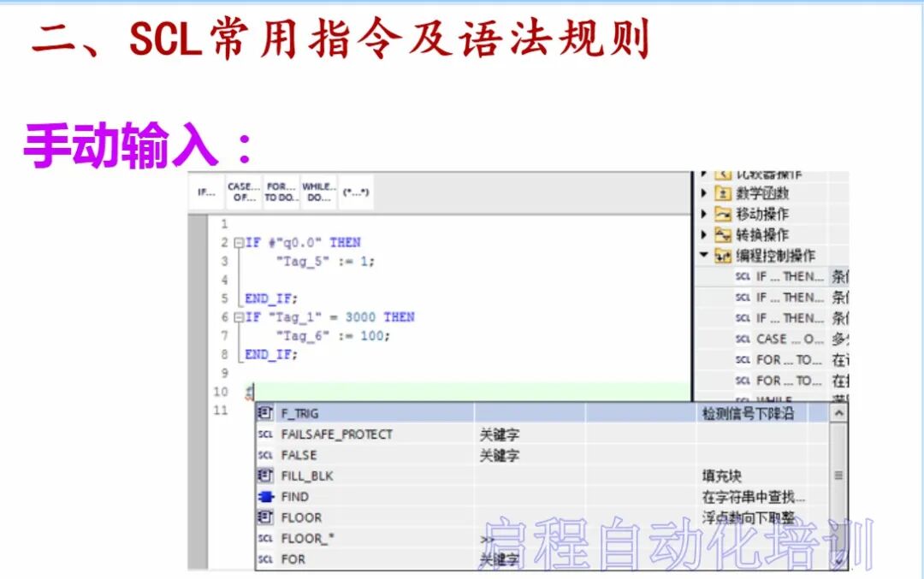Screen dimensions: 924x579
Task: Click 关键字 in the FALSE row
Action: (499, 455)
